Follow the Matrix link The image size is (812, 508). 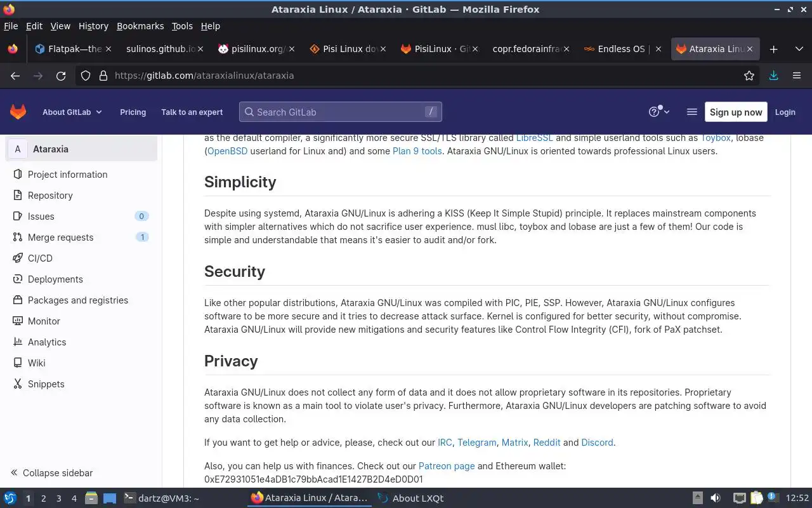click(x=514, y=443)
